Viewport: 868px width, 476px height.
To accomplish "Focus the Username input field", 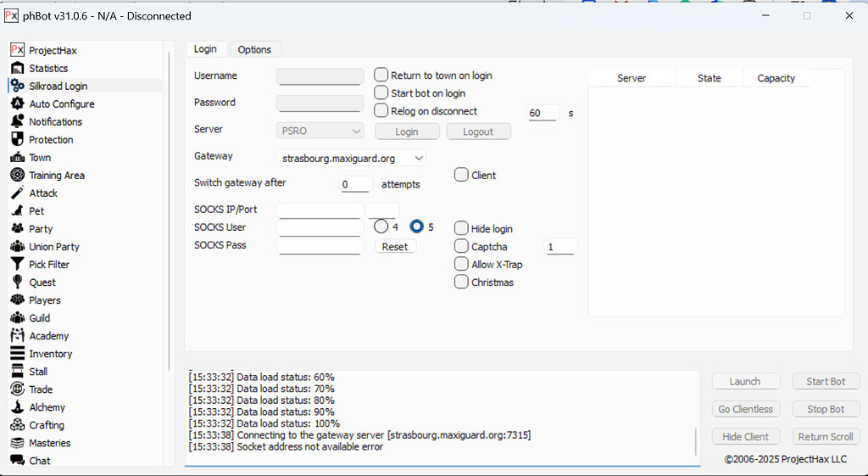I will pos(320,76).
